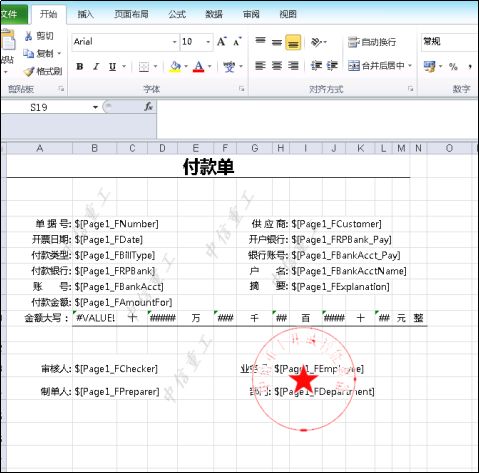Expand Merge and Center dropdown arrow

pyautogui.click(x=410, y=66)
